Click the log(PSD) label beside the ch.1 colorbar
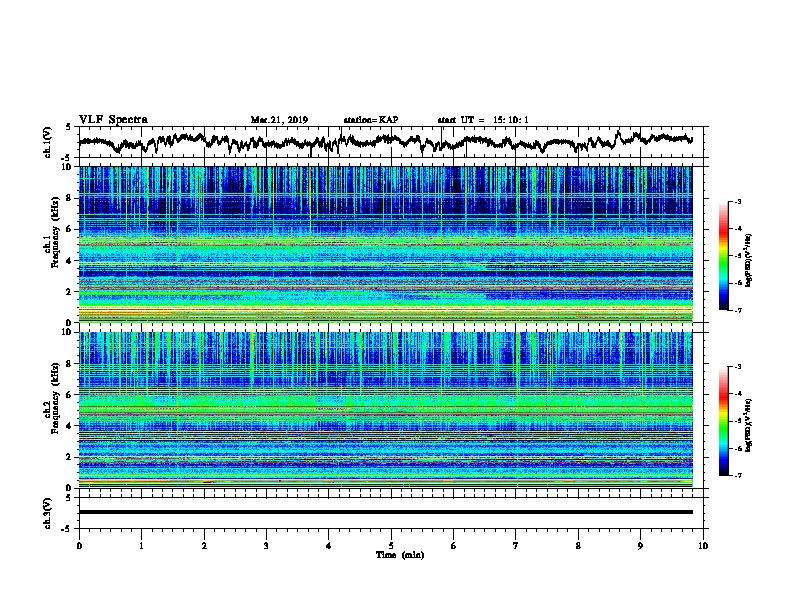This screenshot has width=792, height=612. [x=749, y=260]
